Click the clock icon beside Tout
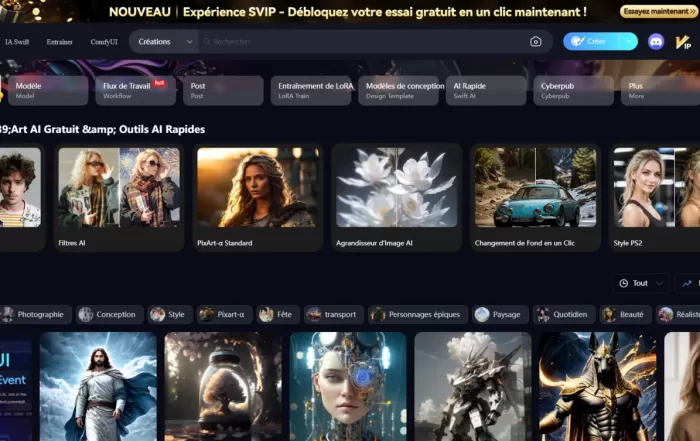 coord(624,283)
